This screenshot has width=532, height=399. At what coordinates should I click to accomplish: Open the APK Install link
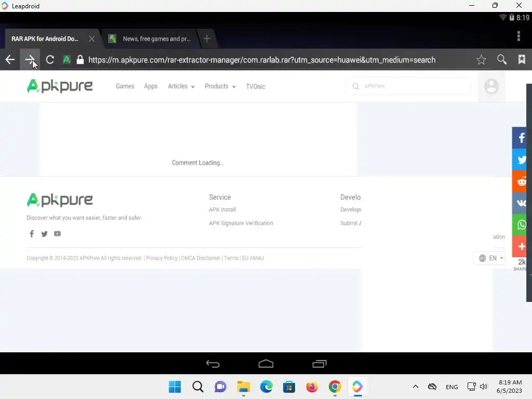(x=222, y=210)
